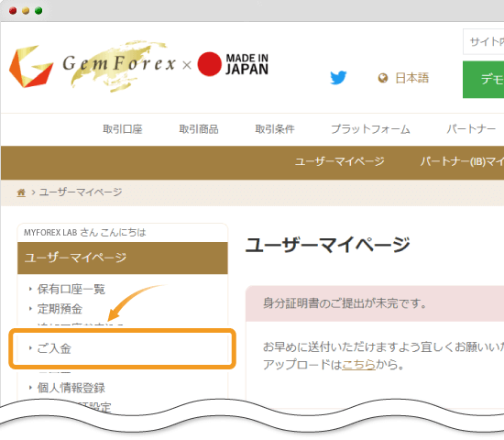The image size is (504, 440).
Task: Open the 日本語 language selector
Action: click(411, 78)
